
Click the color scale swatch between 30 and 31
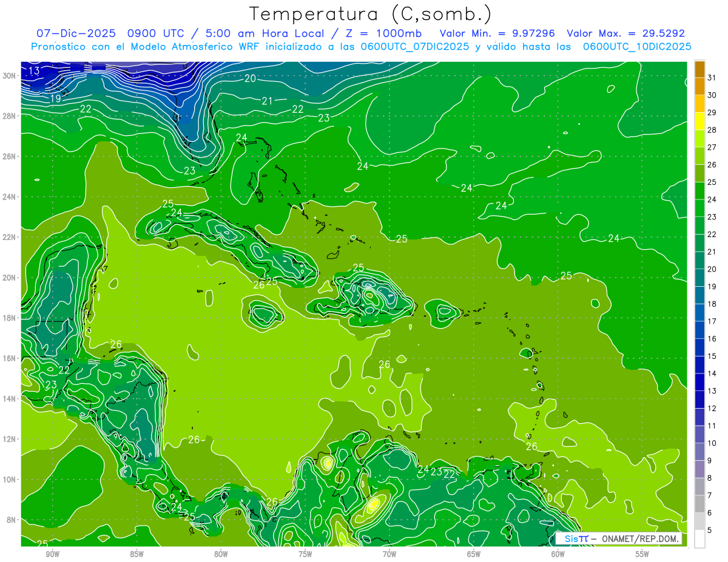[x=699, y=87]
